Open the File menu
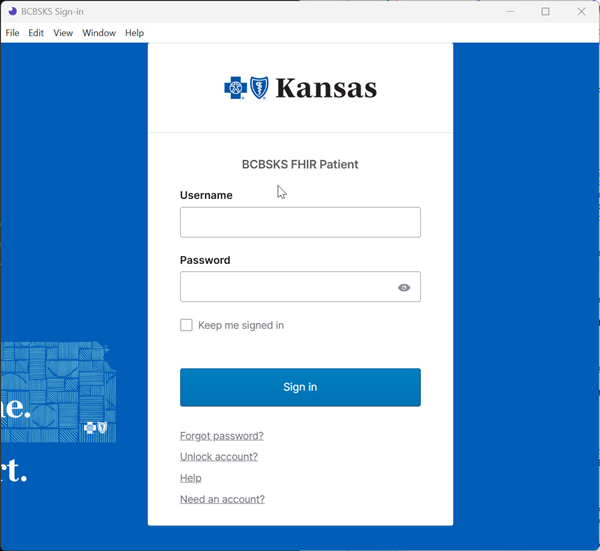This screenshot has height=551, width=600. [x=12, y=33]
